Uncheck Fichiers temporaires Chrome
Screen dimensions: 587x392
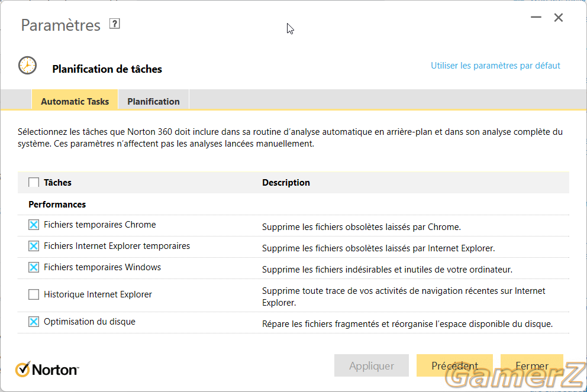pyautogui.click(x=34, y=225)
